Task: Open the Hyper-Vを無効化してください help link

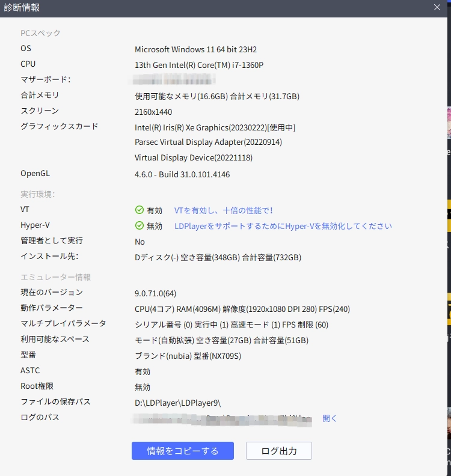Action: pyautogui.click(x=283, y=226)
